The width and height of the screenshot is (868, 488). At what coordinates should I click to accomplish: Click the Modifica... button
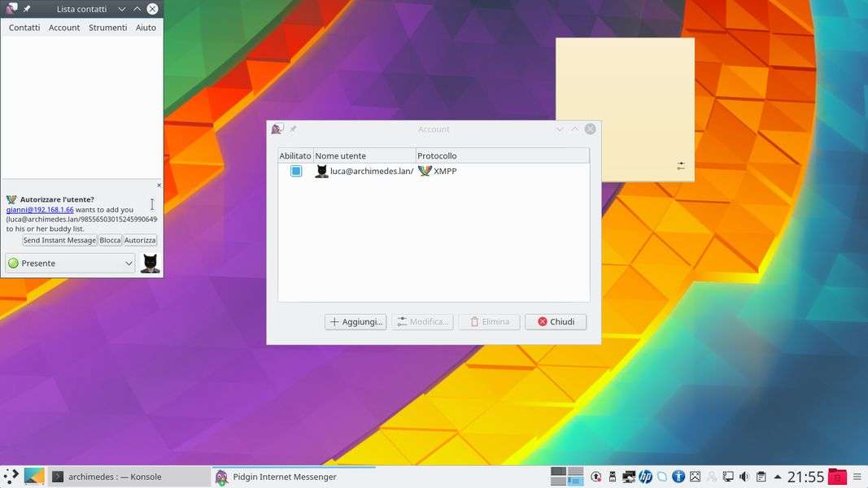(422, 321)
